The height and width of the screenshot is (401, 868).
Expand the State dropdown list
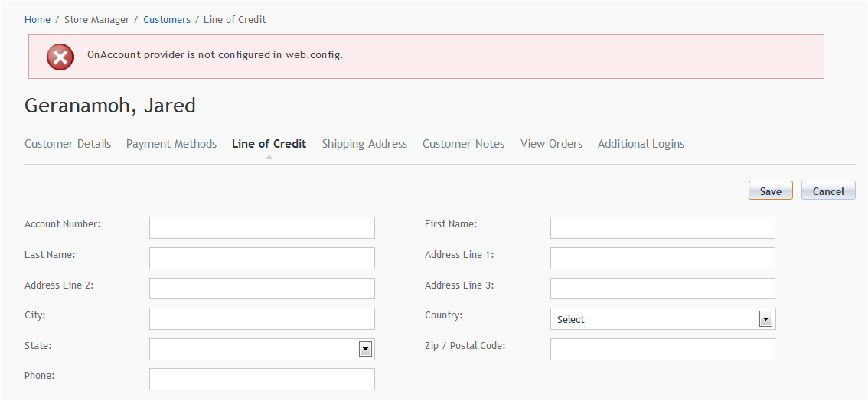[262, 350]
